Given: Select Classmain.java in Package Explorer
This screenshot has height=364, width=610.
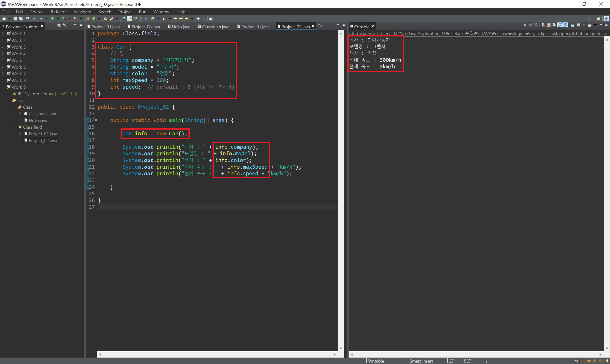Looking at the screenshot, I should [x=42, y=114].
